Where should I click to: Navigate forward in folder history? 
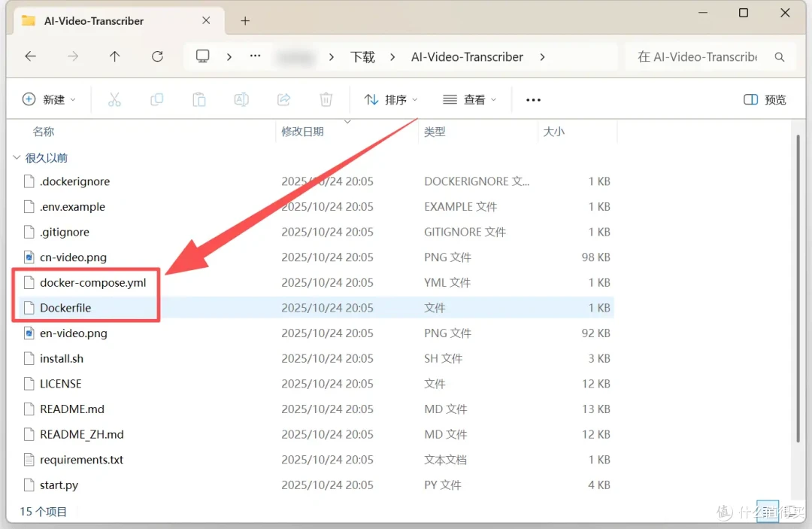coord(73,56)
